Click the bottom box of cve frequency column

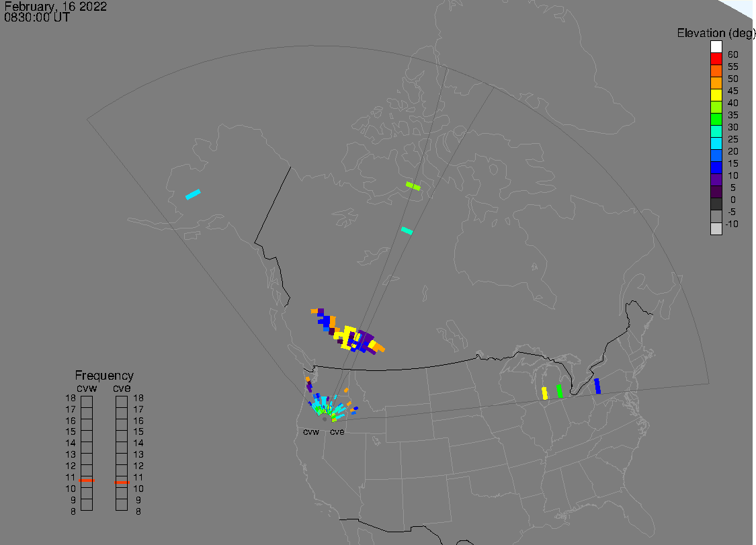click(122, 504)
